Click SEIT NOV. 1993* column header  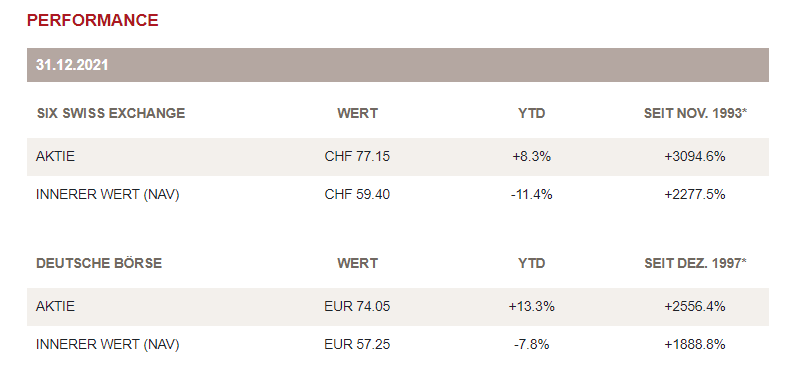(695, 113)
